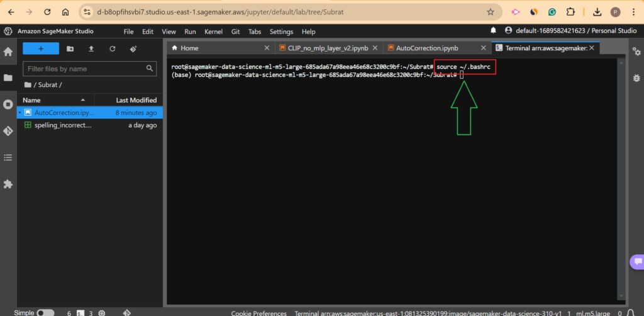Click the Filter files by name field

85,69
